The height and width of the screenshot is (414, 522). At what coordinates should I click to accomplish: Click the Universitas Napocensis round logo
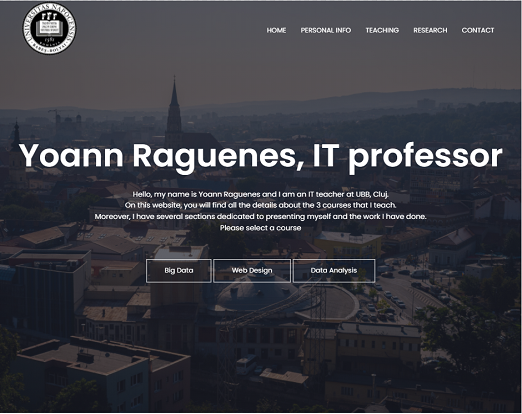pyautogui.click(x=49, y=29)
